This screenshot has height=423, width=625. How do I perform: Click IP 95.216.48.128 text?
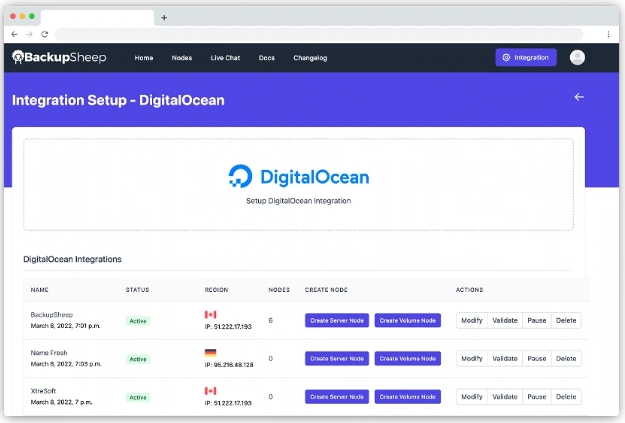coord(229,364)
